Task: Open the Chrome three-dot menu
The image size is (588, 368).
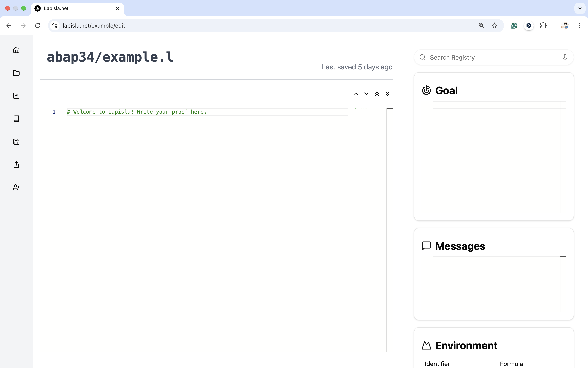Action: (579, 26)
